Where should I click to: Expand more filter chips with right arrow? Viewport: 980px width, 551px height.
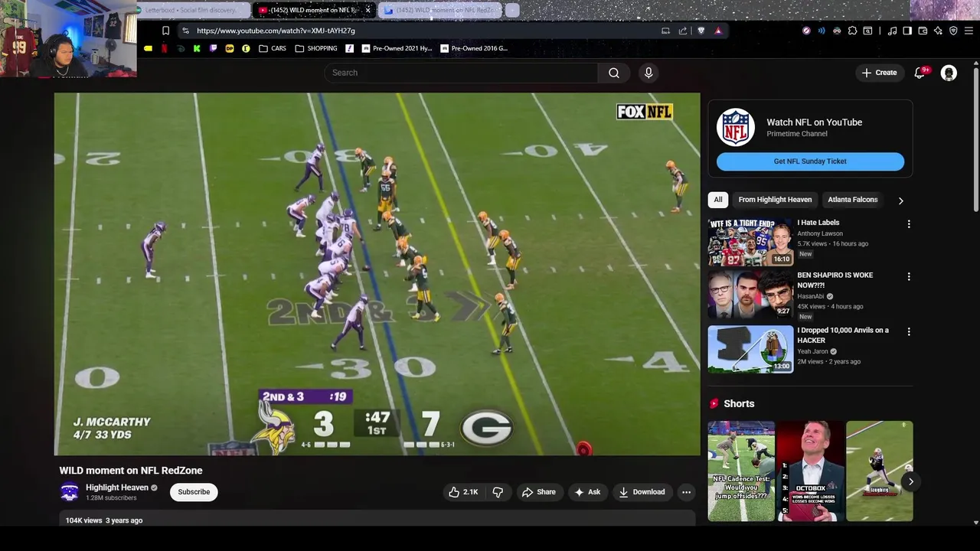point(900,201)
